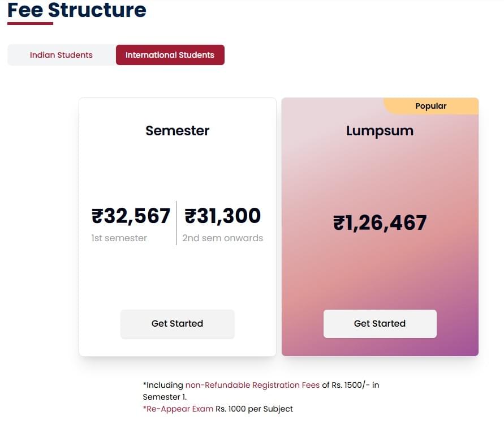
Task: Click the ₹31,300 fee amount
Action: tap(223, 216)
